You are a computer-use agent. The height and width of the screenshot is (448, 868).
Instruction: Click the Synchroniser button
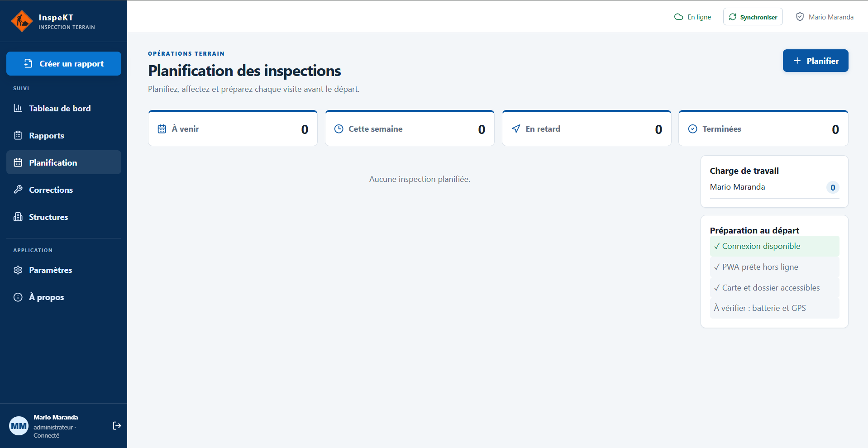[753, 17]
